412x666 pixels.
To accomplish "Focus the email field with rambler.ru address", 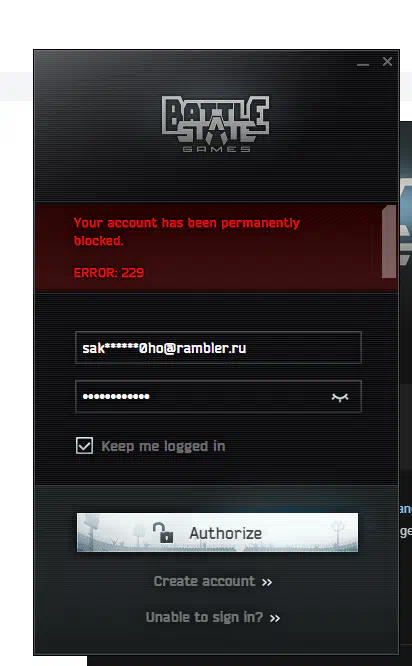I will click(x=218, y=348).
